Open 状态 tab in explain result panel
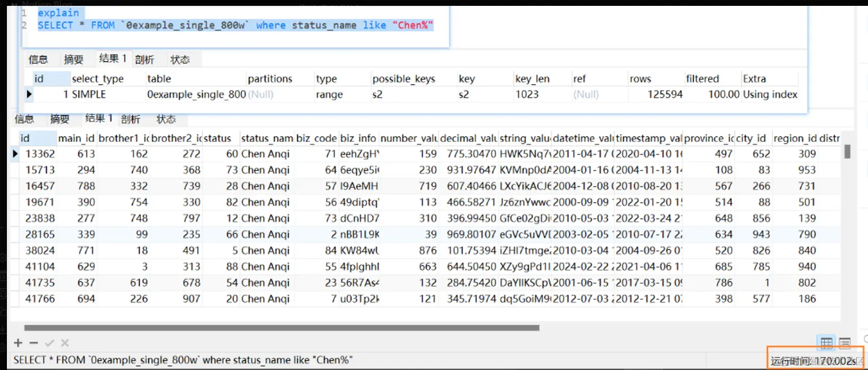This screenshot has height=370, width=868. (x=180, y=59)
